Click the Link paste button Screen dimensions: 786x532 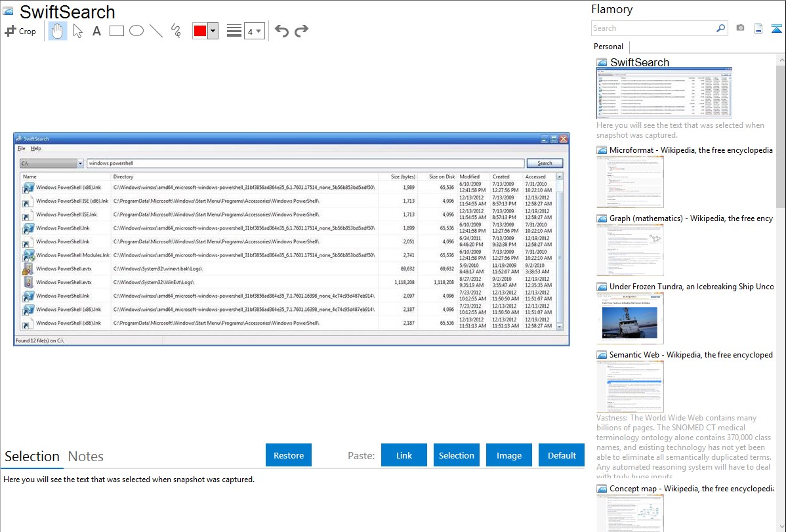(404, 455)
